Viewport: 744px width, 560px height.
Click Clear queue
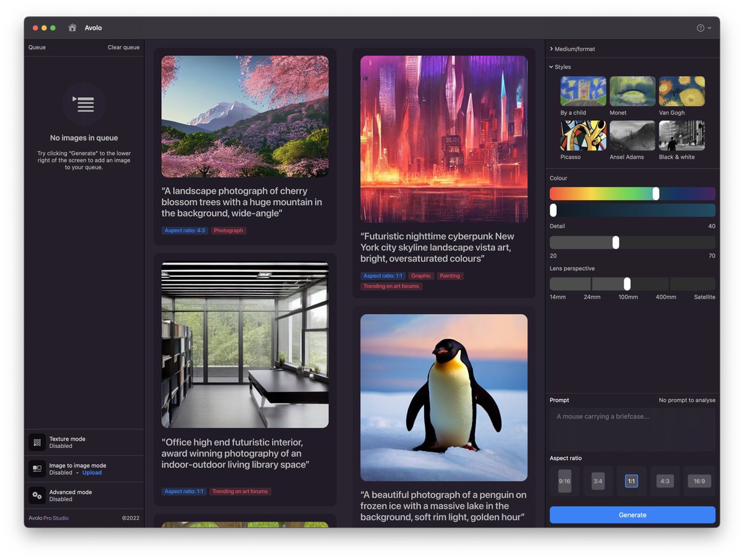pyautogui.click(x=123, y=48)
